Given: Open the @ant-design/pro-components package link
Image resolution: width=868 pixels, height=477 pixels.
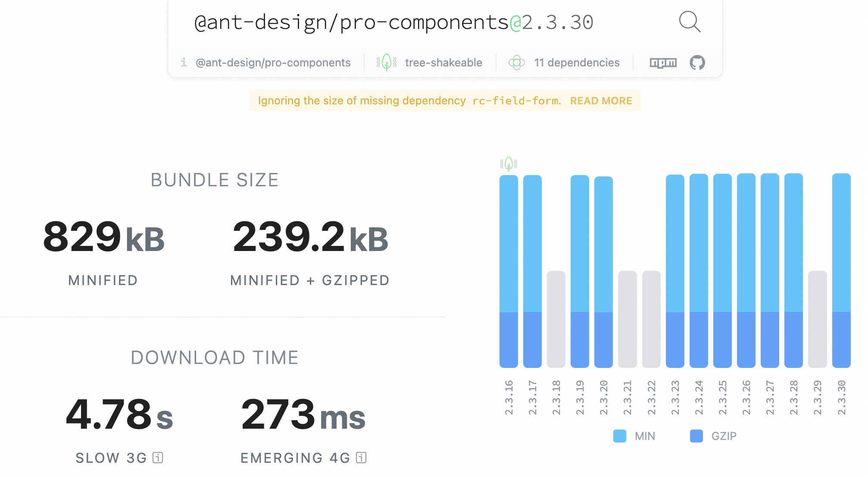Looking at the screenshot, I should click(x=273, y=63).
